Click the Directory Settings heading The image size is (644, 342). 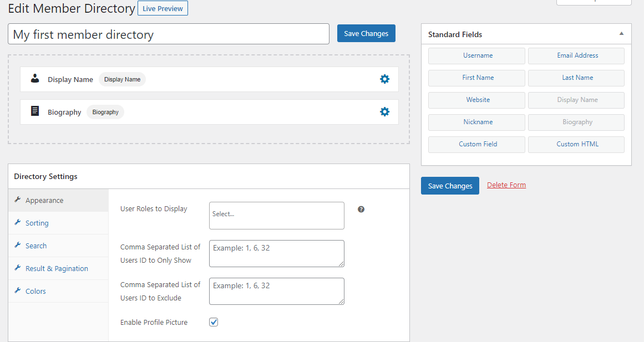point(45,176)
